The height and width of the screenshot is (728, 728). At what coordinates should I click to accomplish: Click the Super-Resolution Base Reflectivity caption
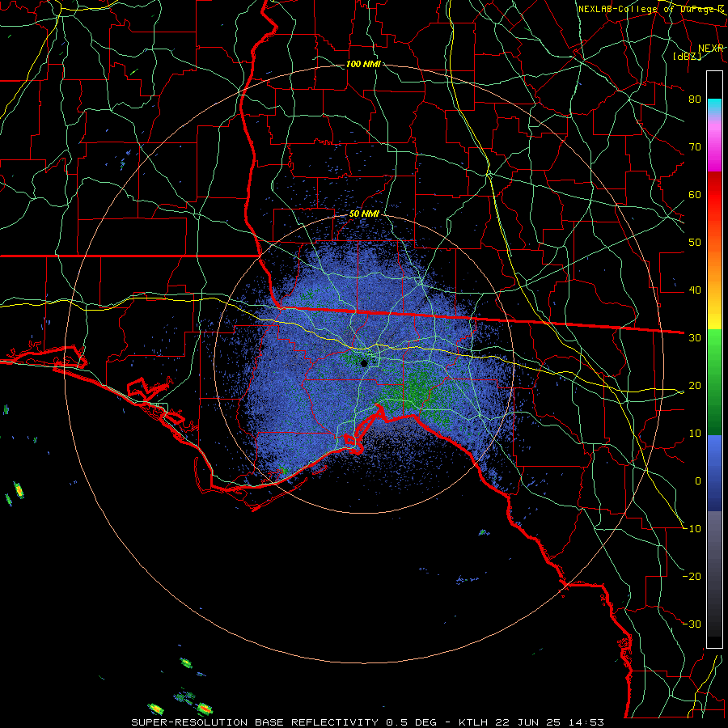(367, 722)
